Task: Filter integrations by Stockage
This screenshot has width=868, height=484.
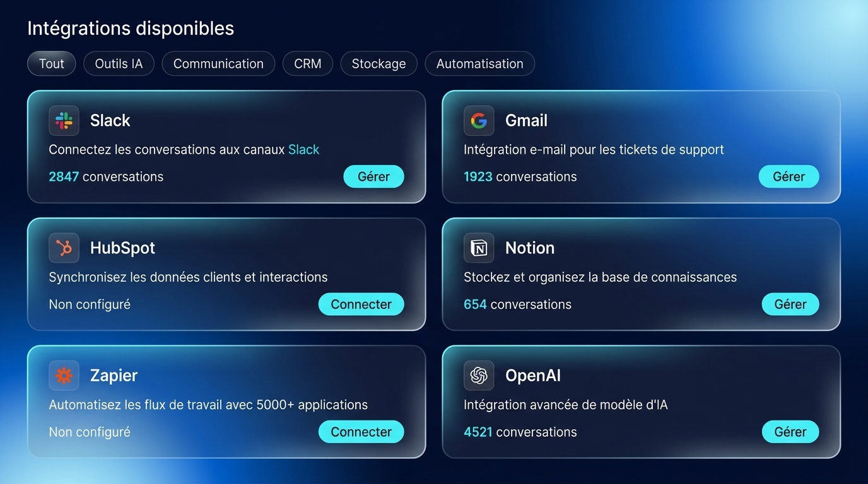Action: click(378, 64)
